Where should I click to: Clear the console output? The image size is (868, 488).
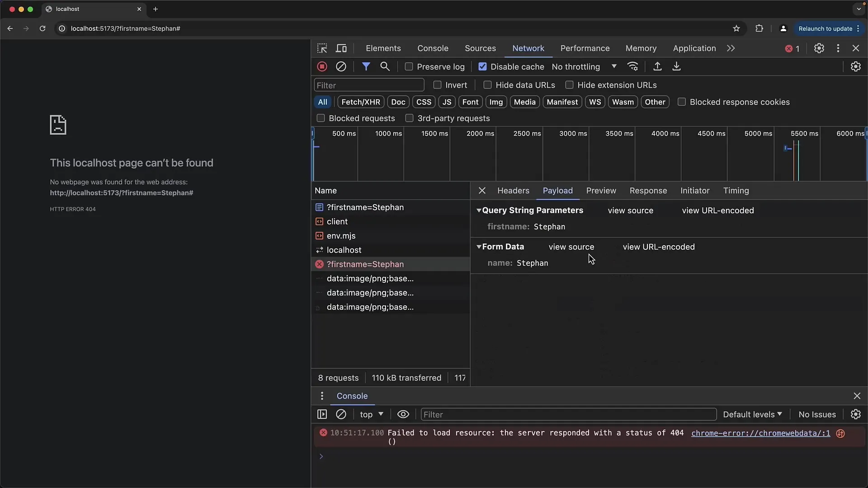[341, 414]
